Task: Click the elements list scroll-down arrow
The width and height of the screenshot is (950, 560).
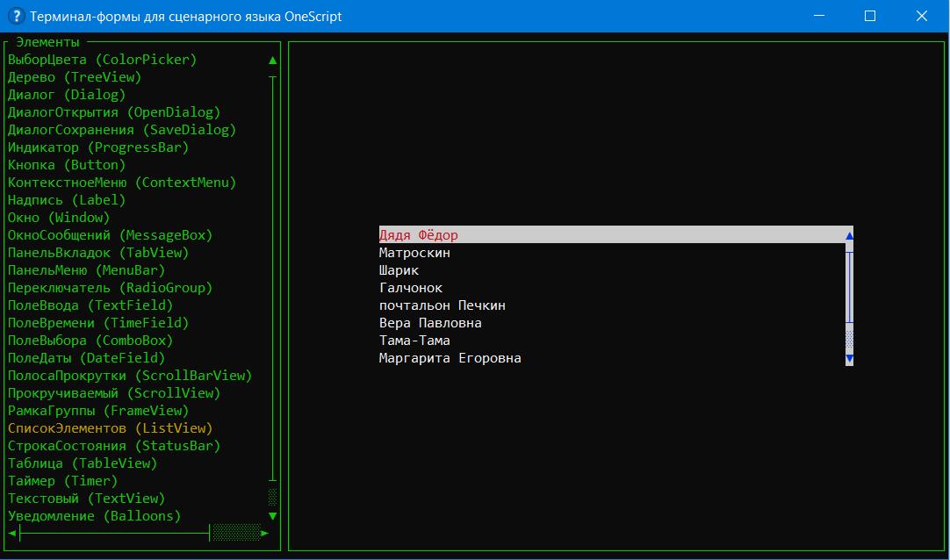Action: [273, 516]
